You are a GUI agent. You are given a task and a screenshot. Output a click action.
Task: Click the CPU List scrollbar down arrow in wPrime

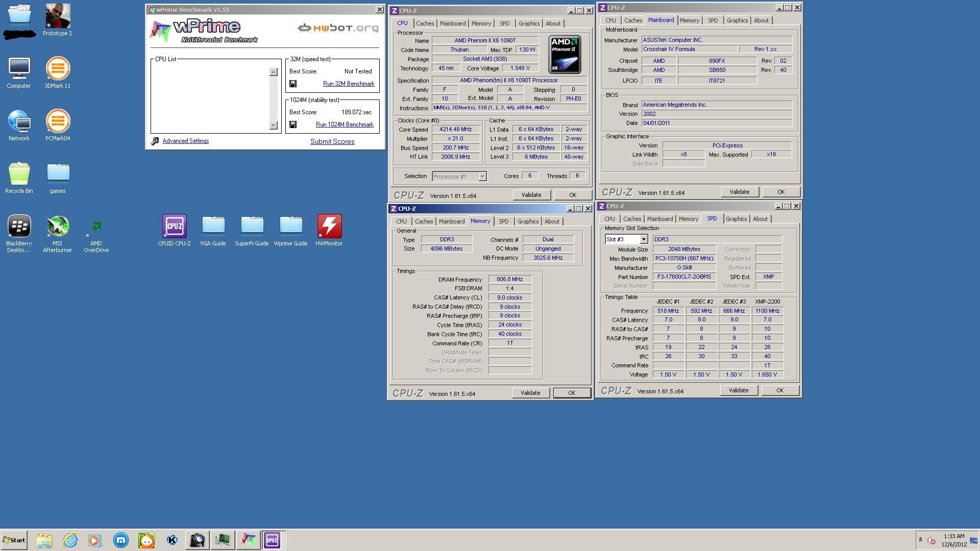point(274,126)
